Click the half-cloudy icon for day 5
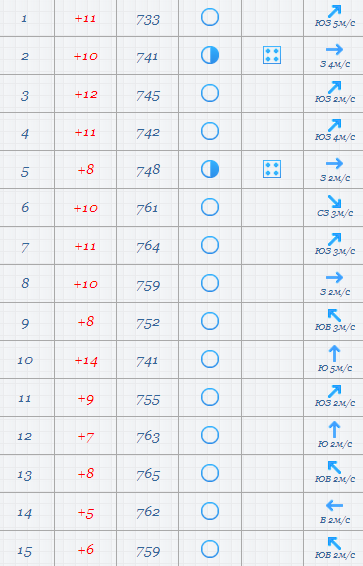 pos(210,169)
